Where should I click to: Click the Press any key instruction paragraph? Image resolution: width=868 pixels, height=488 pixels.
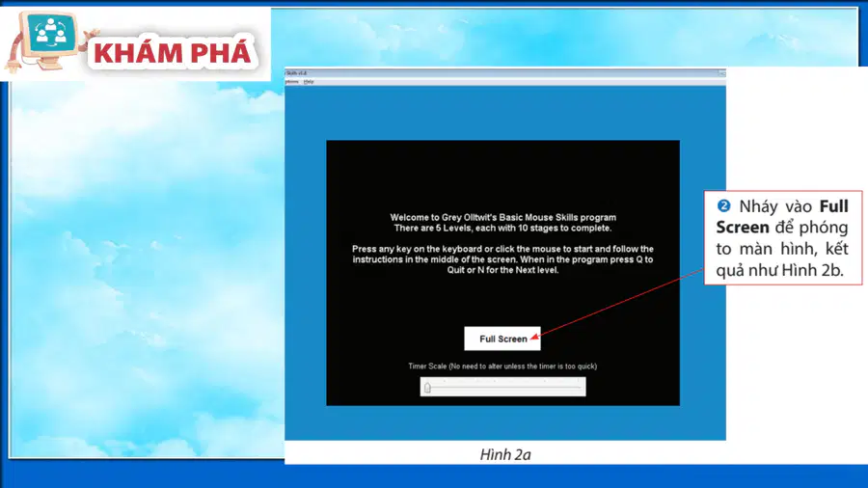pos(502,259)
